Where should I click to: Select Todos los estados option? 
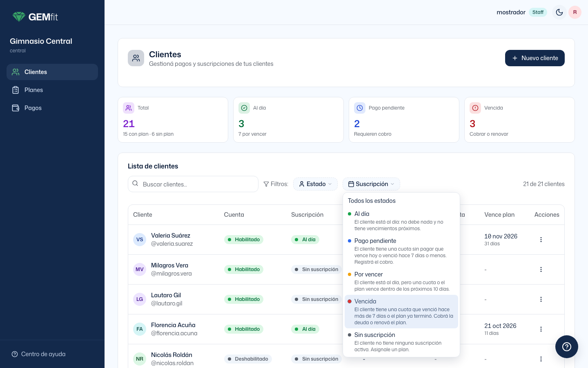[x=401, y=201]
